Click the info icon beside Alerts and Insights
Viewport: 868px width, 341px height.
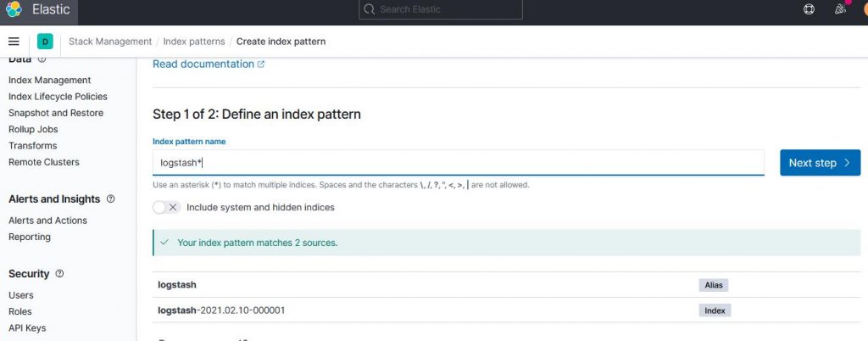point(110,198)
